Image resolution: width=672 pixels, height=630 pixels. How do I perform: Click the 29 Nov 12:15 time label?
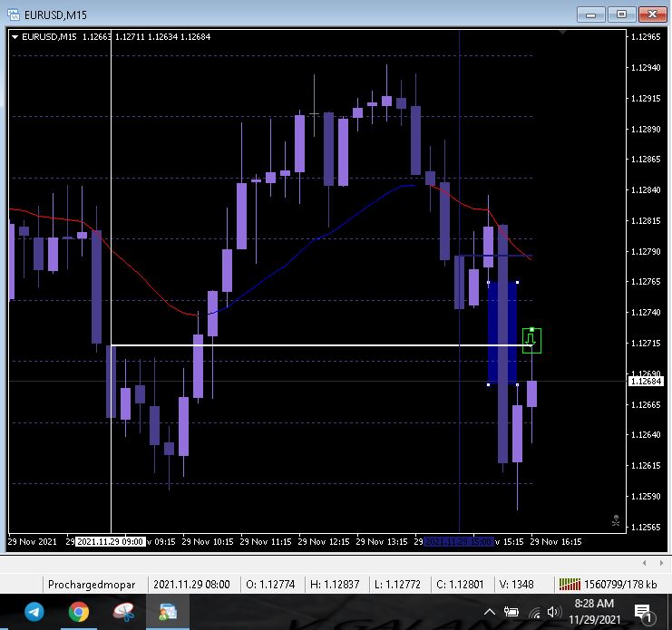[324, 542]
